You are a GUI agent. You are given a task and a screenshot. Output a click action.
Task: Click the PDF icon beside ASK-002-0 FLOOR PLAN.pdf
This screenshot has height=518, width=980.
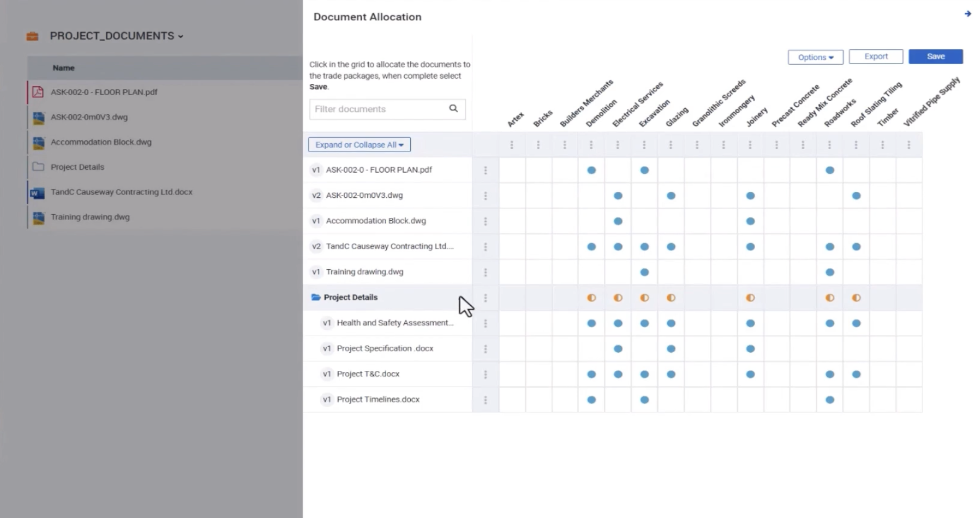[38, 92]
